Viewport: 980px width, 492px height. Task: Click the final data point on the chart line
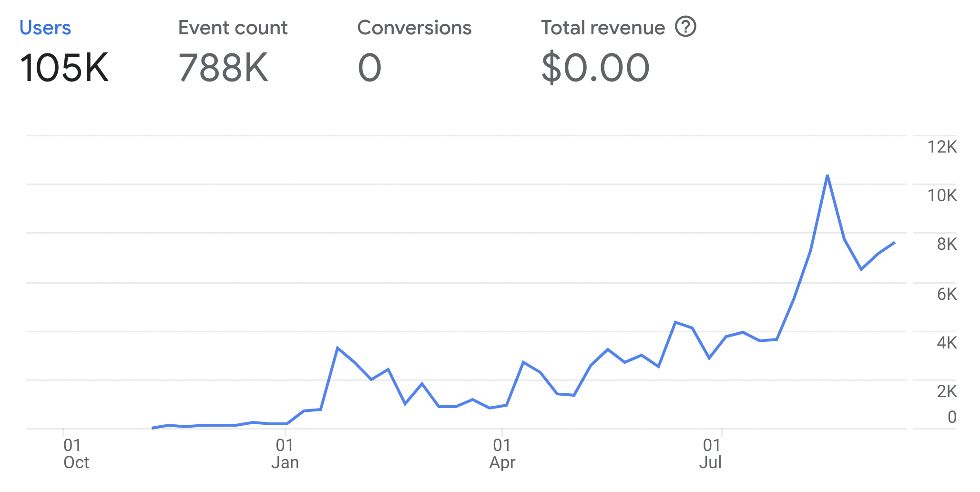point(895,243)
